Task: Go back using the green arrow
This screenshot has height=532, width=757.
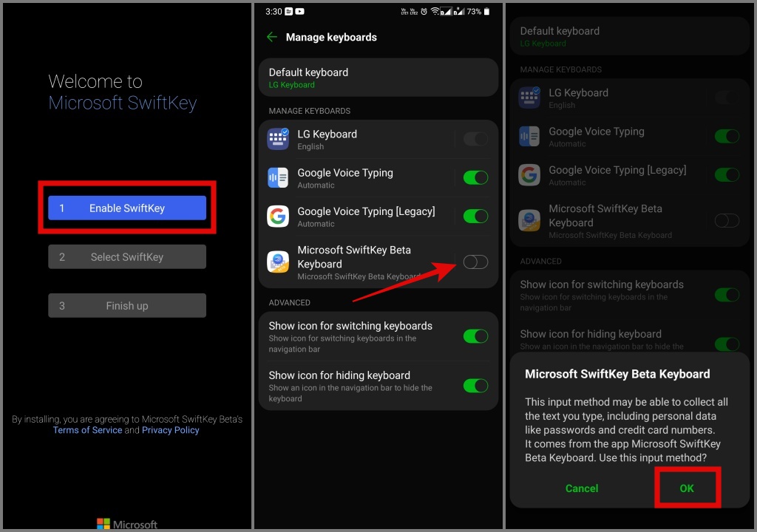Action: click(x=272, y=37)
